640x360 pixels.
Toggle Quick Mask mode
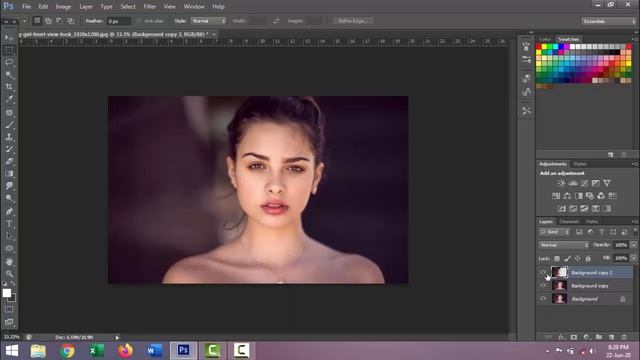point(9,309)
